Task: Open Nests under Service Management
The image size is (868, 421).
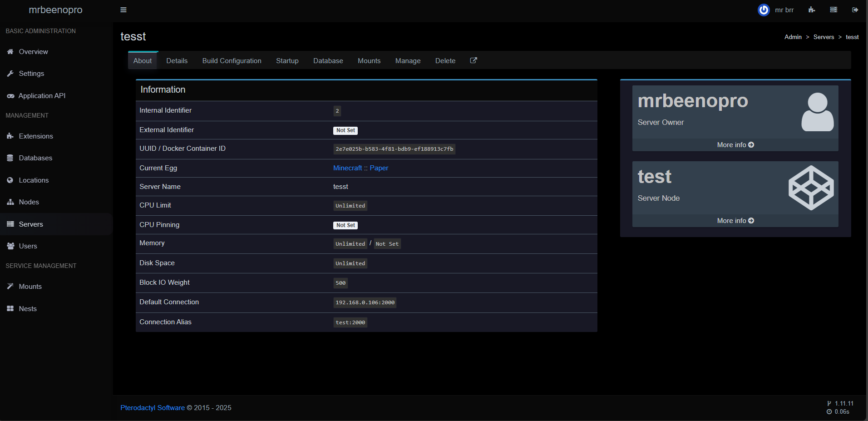Action: click(28, 309)
